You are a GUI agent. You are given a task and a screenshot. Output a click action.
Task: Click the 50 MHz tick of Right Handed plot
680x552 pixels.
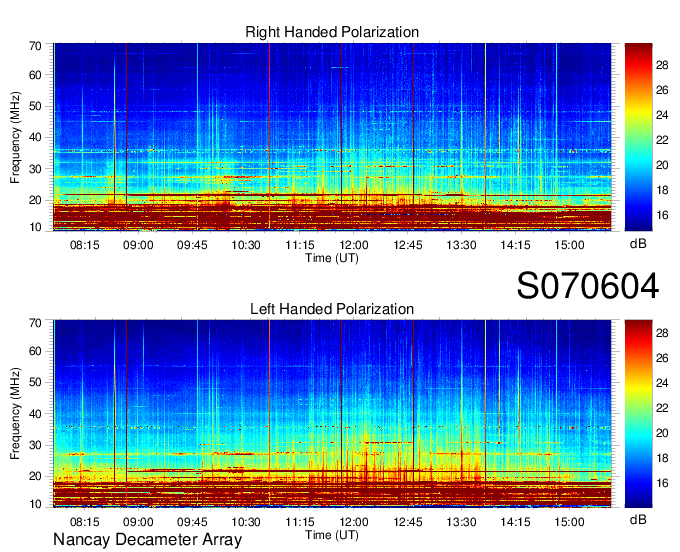tap(35, 106)
